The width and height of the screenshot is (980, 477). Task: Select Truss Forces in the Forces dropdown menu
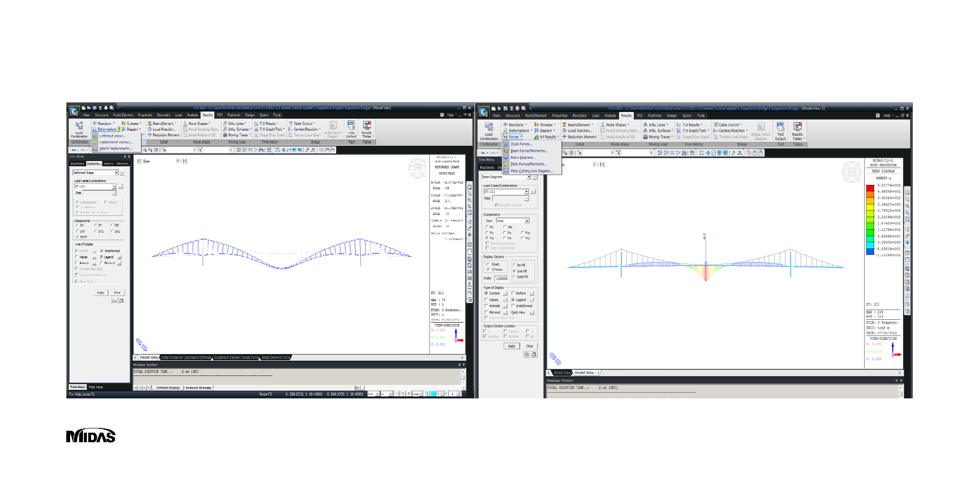[x=522, y=144]
